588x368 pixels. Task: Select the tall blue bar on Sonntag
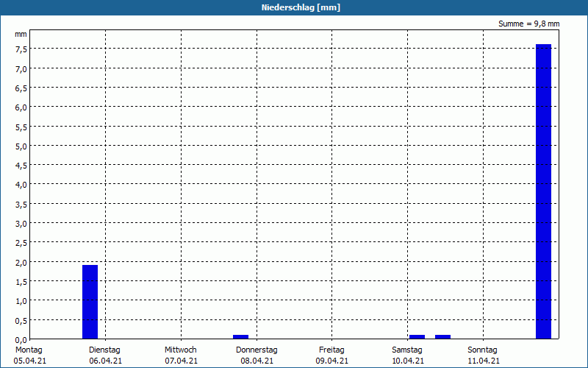[543, 191]
